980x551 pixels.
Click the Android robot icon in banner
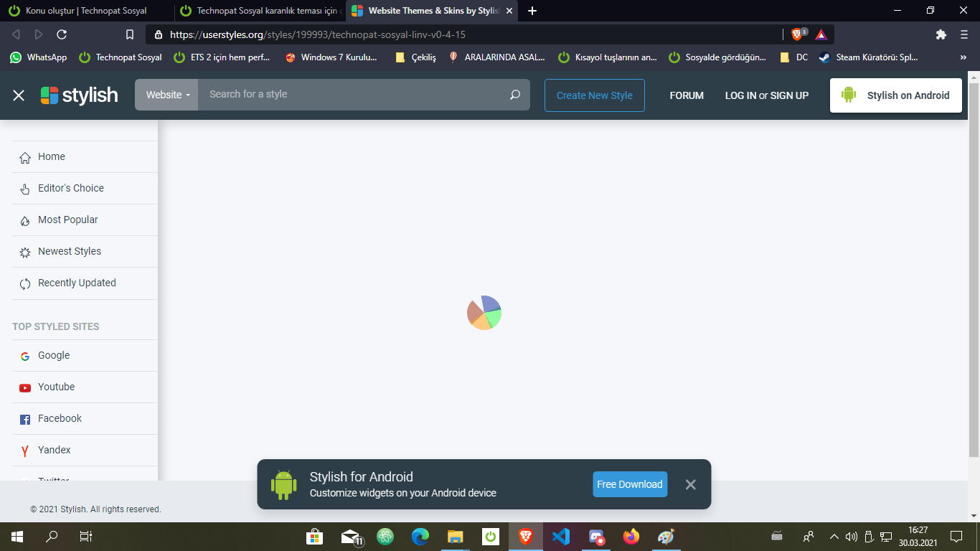(x=284, y=485)
